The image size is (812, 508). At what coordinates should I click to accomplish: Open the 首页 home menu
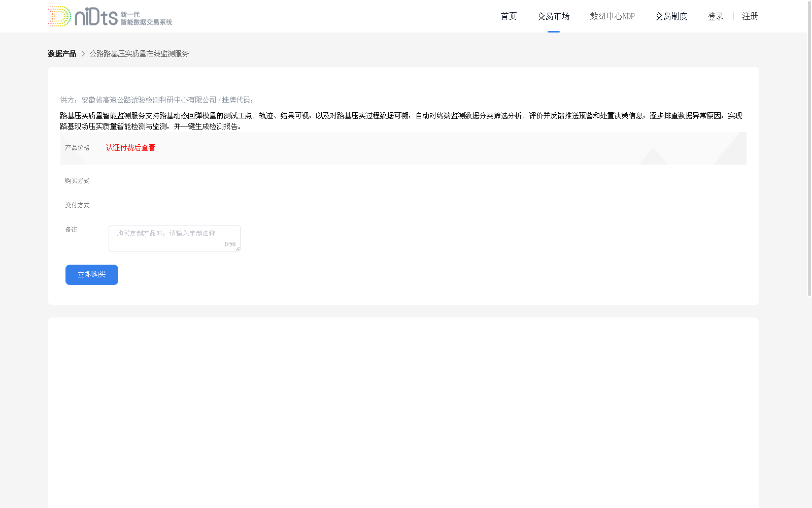pos(509,16)
